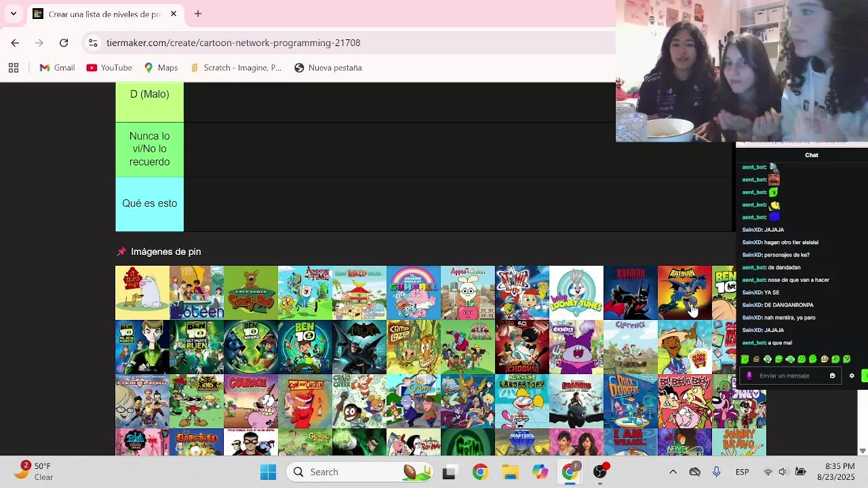Open the Copilot icon in the taskbar
The image size is (868, 488).
click(x=540, y=472)
